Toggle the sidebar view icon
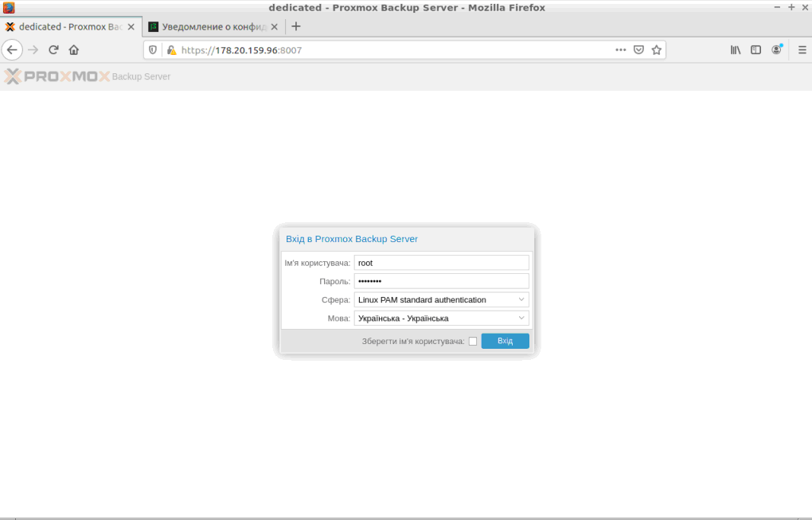This screenshot has width=812, height=520. point(756,50)
